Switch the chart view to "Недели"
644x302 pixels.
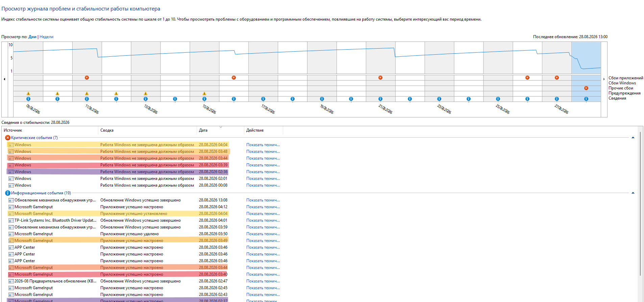(x=46, y=37)
